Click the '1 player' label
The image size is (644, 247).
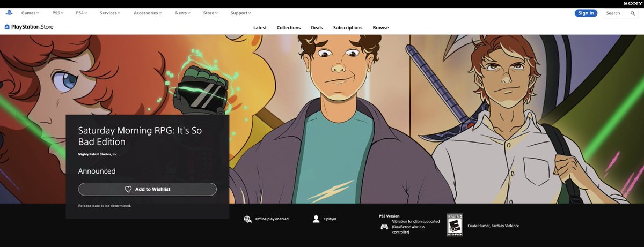[330, 219]
